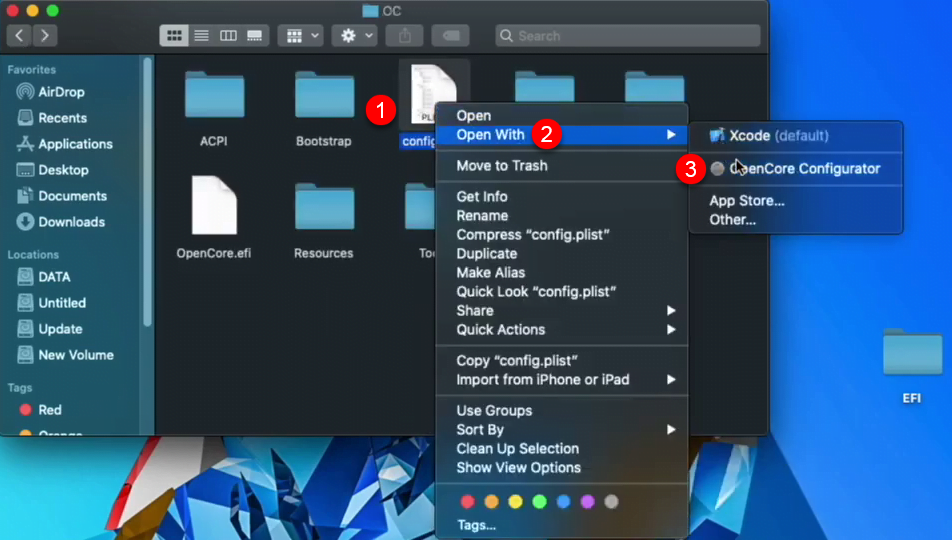Go forward with the Finder forward arrow
The image size is (952, 540).
click(46, 36)
